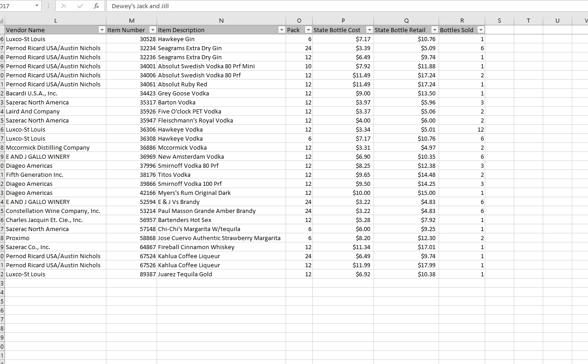The height and width of the screenshot is (364, 588).
Task: Open the Vendor Name filter dropdown
Action: (101, 30)
